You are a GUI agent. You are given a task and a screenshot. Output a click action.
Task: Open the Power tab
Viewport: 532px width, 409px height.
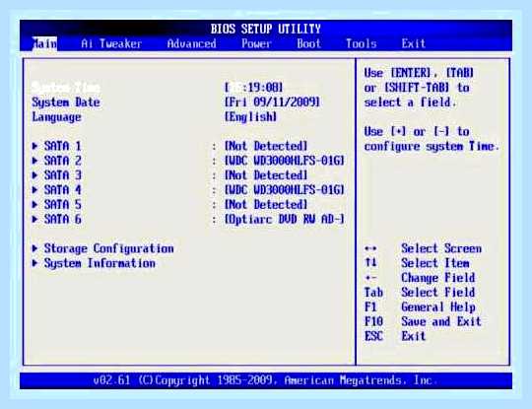point(256,43)
